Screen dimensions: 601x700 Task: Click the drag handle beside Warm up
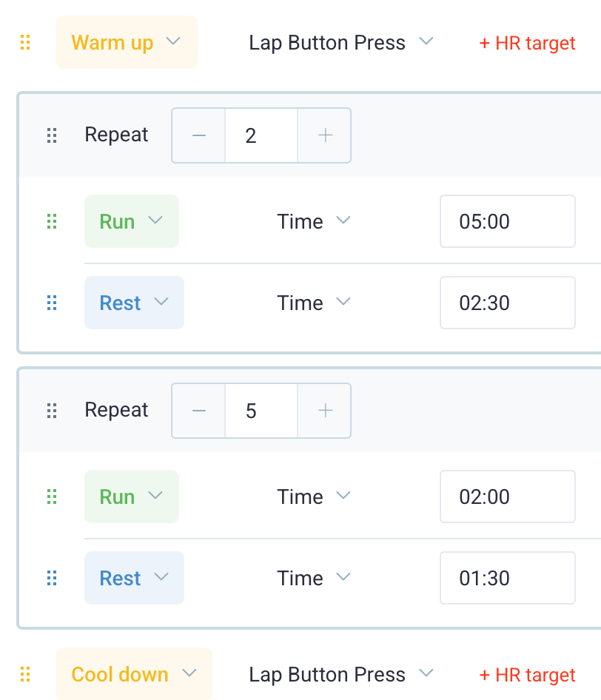tap(25, 42)
